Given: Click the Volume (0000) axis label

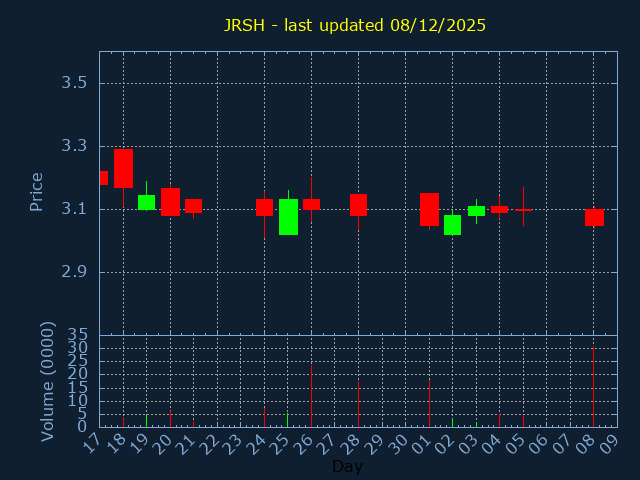Looking at the screenshot, I should pyautogui.click(x=47, y=381).
